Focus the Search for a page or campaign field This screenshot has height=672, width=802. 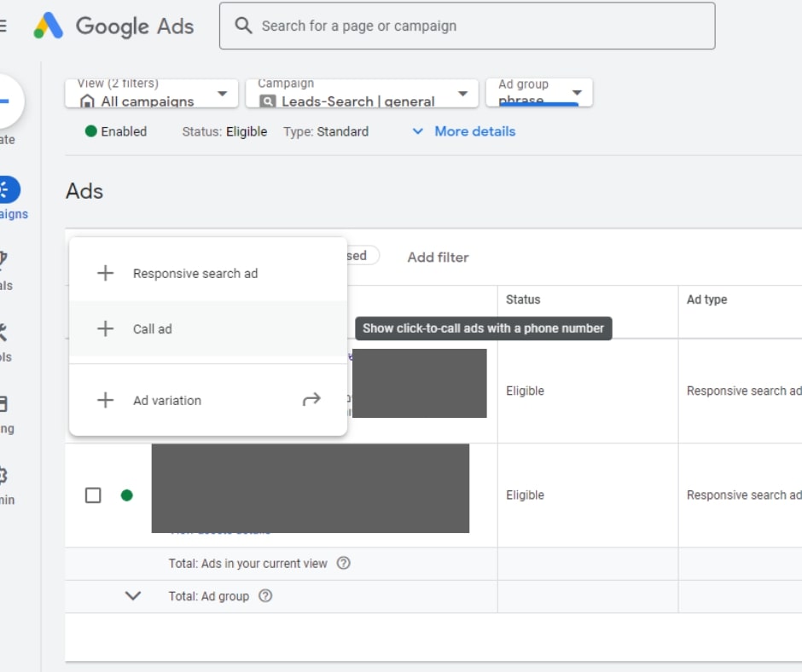click(x=467, y=26)
